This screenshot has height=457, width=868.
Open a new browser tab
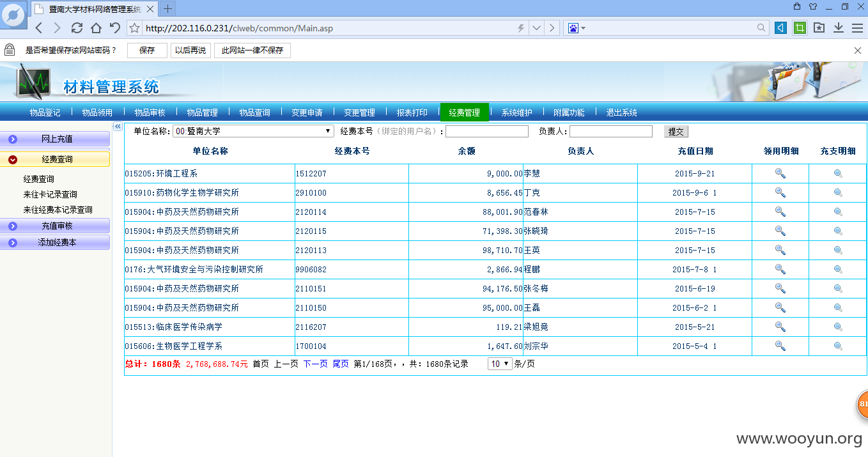[167, 8]
